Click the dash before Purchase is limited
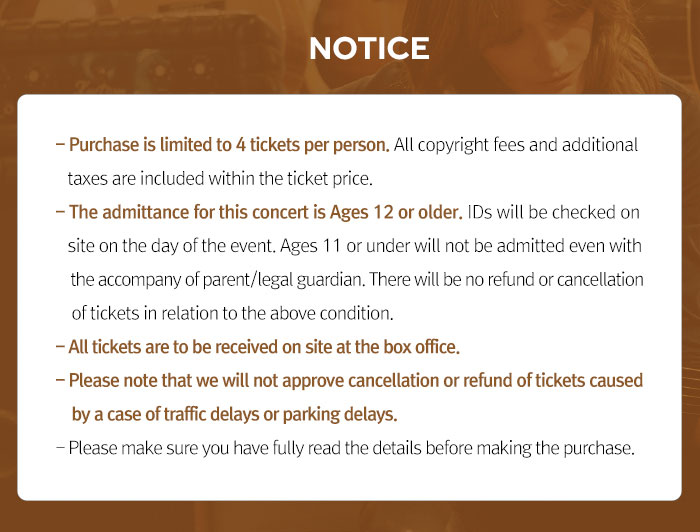Screen dimensions: 700x532 [x=61, y=145]
